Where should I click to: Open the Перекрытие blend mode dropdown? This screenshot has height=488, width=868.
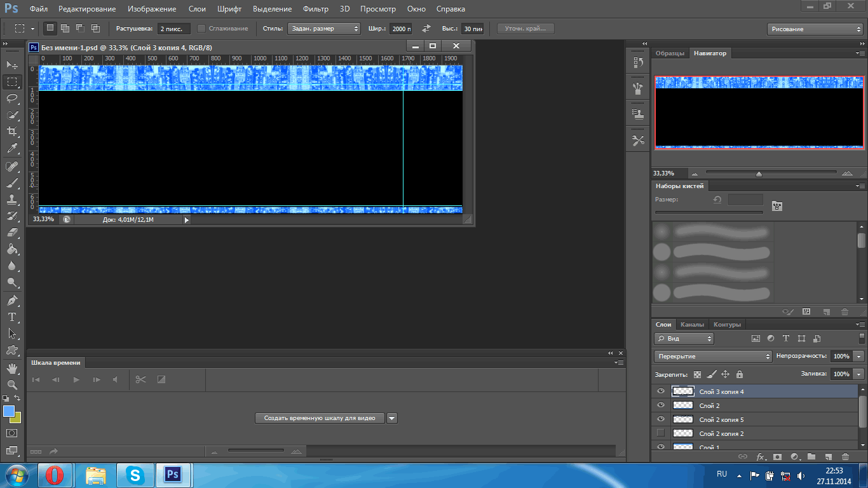712,356
